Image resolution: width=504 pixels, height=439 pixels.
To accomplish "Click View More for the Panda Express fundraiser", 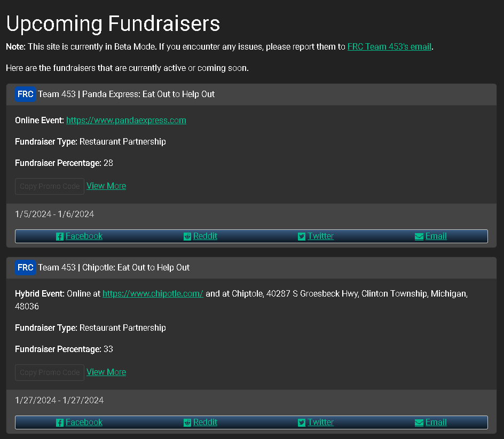I will click(106, 186).
